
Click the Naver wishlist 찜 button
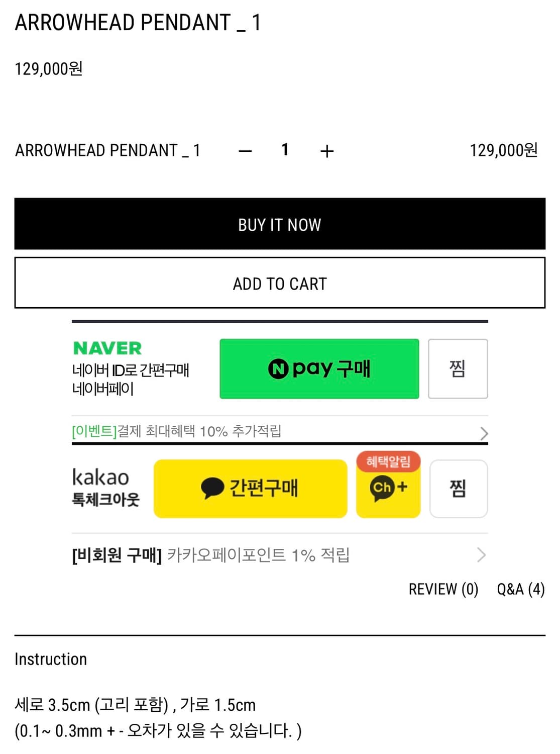pyautogui.click(x=458, y=368)
